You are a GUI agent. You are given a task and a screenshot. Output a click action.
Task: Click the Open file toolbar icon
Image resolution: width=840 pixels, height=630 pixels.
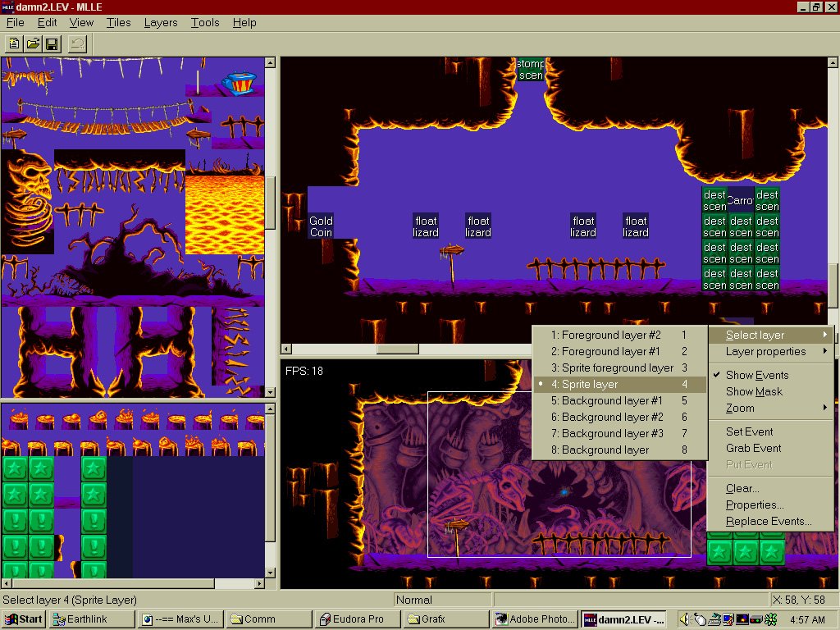pyautogui.click(x=33, y=44)
